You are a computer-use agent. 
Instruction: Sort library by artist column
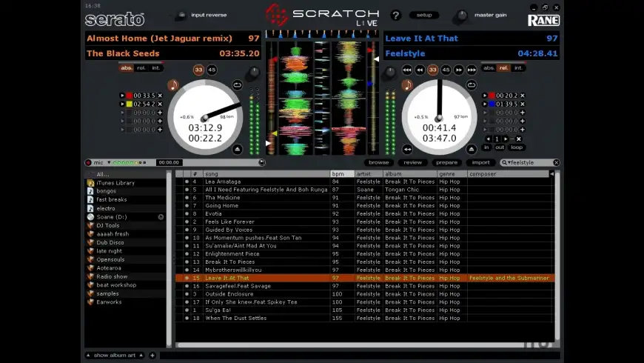coord(369,174)
